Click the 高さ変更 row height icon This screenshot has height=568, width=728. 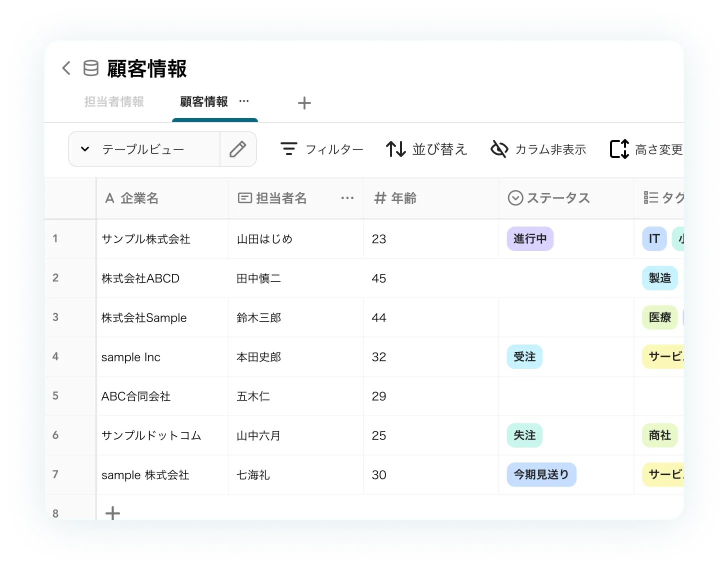point(619,149)
